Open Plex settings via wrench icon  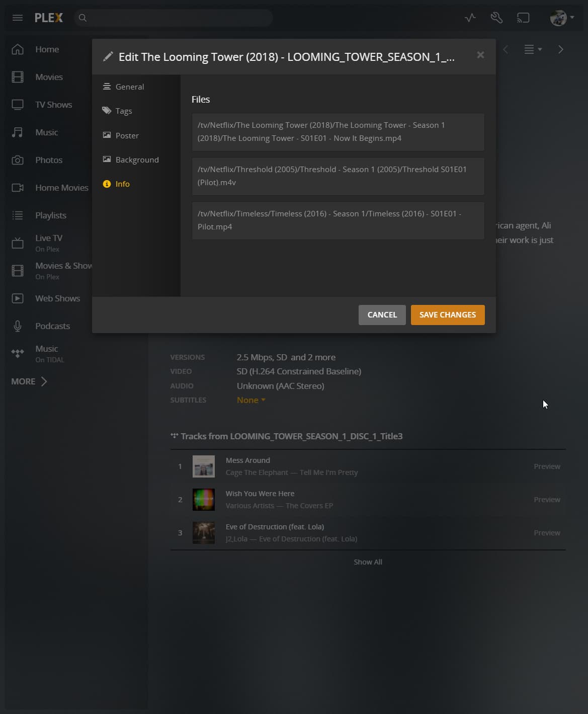(x=496, y=18)
